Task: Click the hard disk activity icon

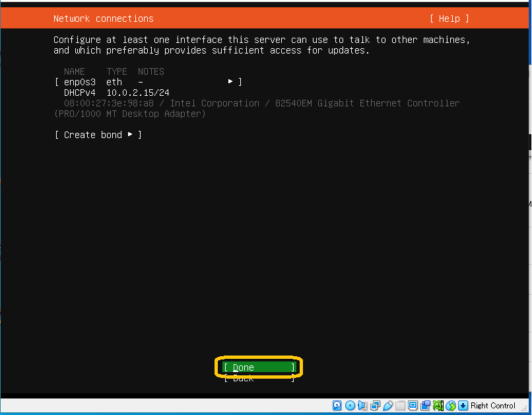Action: 337,406
